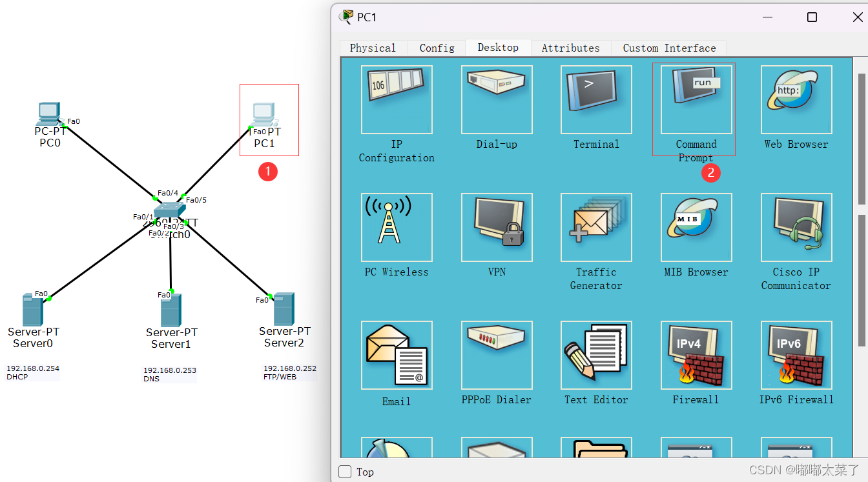Maximize the PC1 window
The width and height of the screenshot is (868, 482).
(x=812, y=17)
